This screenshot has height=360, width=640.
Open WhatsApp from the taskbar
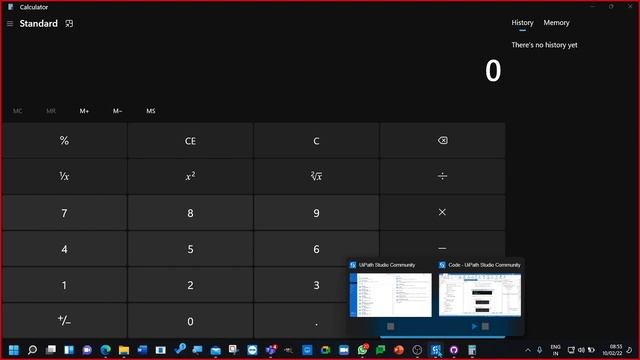362,350
